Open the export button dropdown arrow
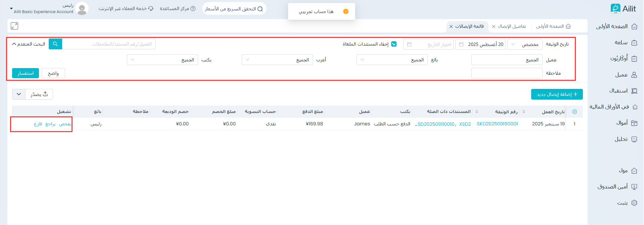644x225 pixels. point(19,94)
